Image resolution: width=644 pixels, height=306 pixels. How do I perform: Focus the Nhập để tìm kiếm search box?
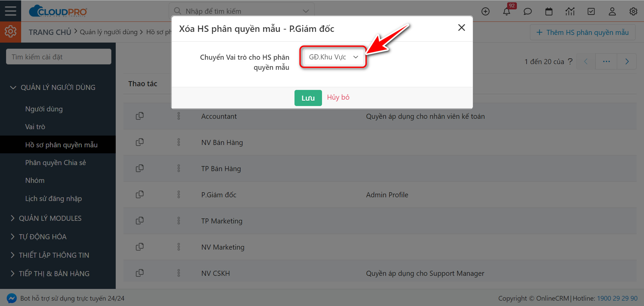pyautogui.click(x=241, y=11)
